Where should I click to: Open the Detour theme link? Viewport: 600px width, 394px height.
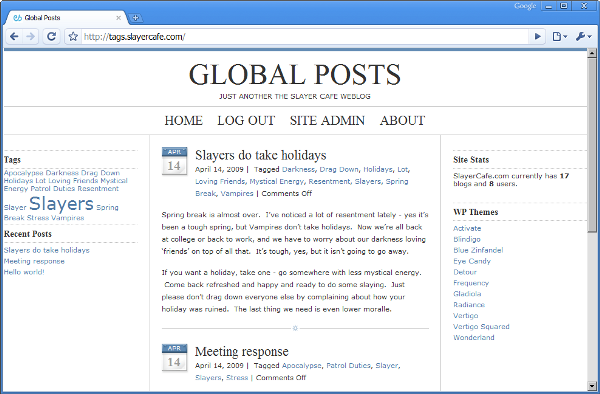coord(465,272)
